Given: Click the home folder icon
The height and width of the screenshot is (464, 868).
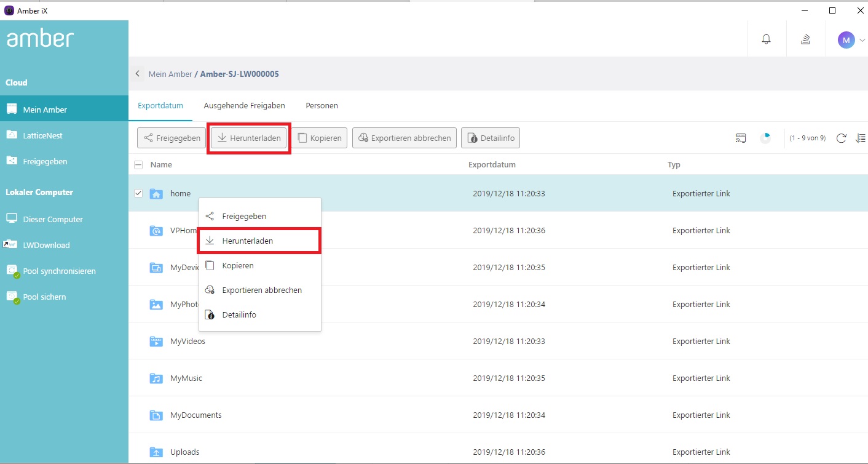Looking at the screenshot, I should pyautogui.click(x=156, y=194).
